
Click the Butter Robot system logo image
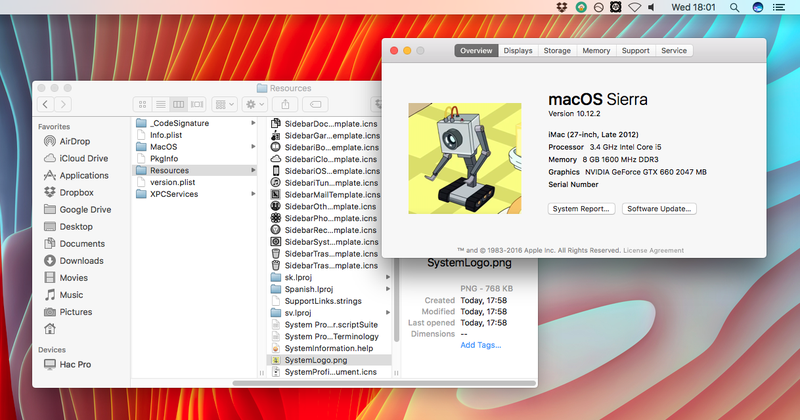465,158
